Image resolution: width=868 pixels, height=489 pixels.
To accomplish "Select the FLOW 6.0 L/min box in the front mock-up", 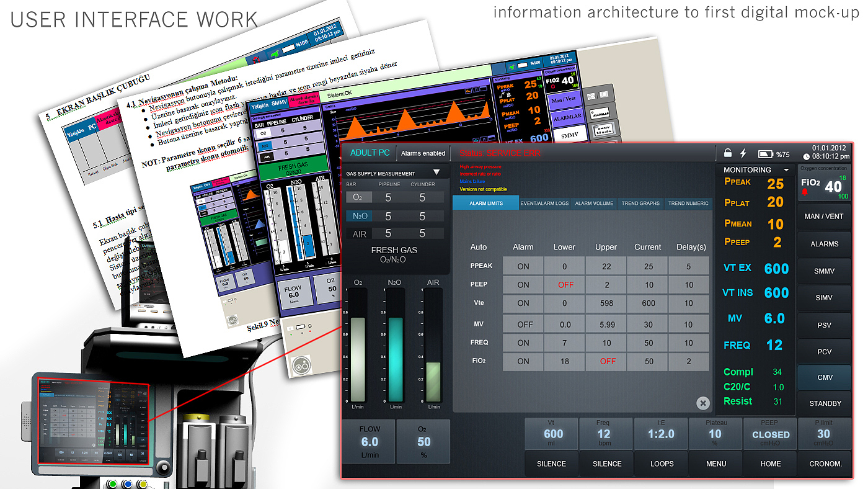I will coord(369,442).
